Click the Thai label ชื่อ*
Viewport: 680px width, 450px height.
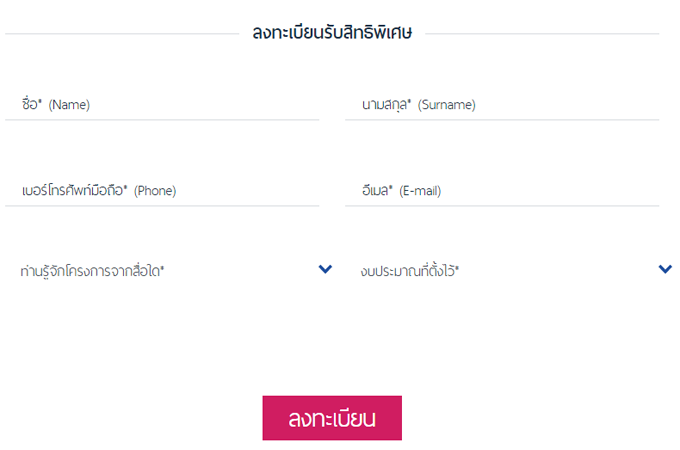click(31, 104)
